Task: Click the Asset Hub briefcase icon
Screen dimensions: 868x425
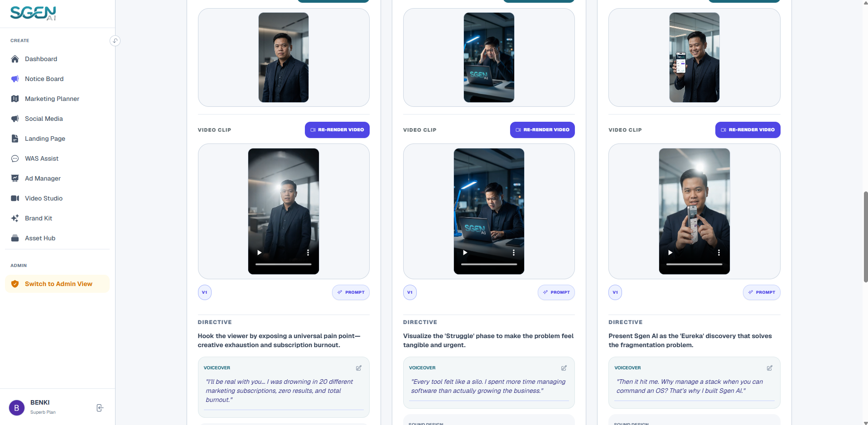Action: pos(15,238)
